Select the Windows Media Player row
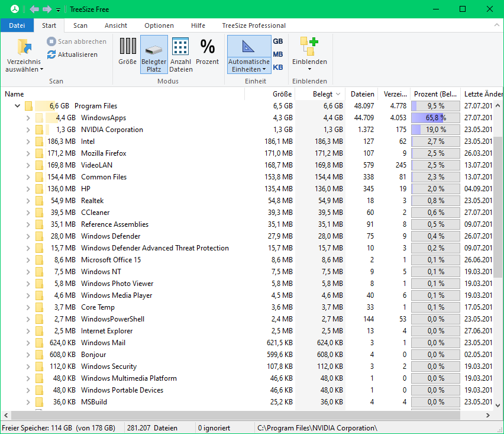 pyautogui.click(x=247, y=295)
